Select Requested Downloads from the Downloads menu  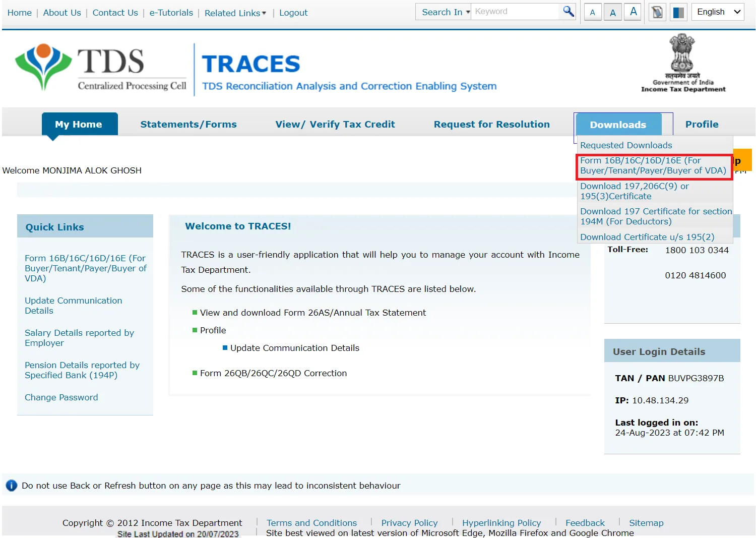coord(626,145)
